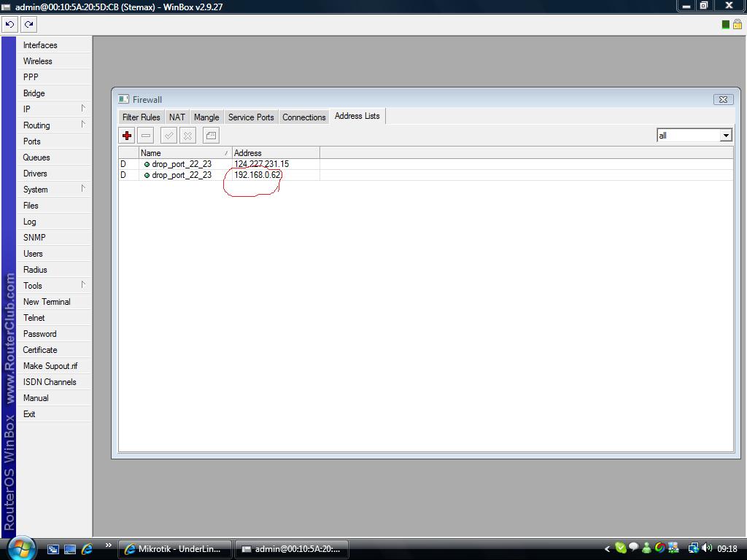Open New Terminal

point(53,301)
